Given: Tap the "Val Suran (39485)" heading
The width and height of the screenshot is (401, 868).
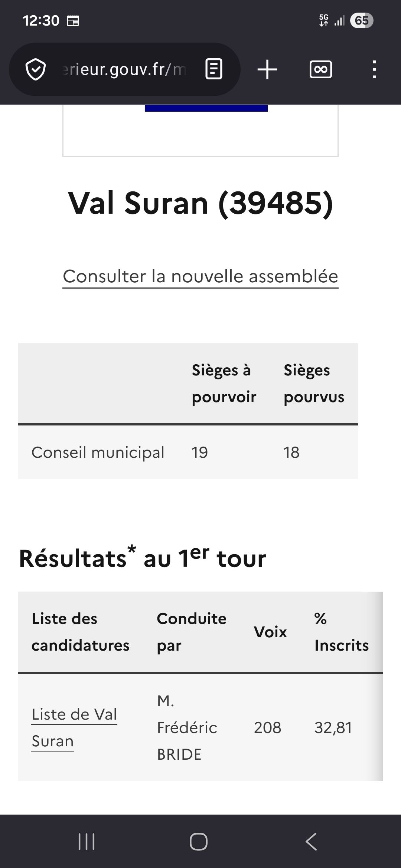Looking at the screenshot, I should click(x=200, y=203).
